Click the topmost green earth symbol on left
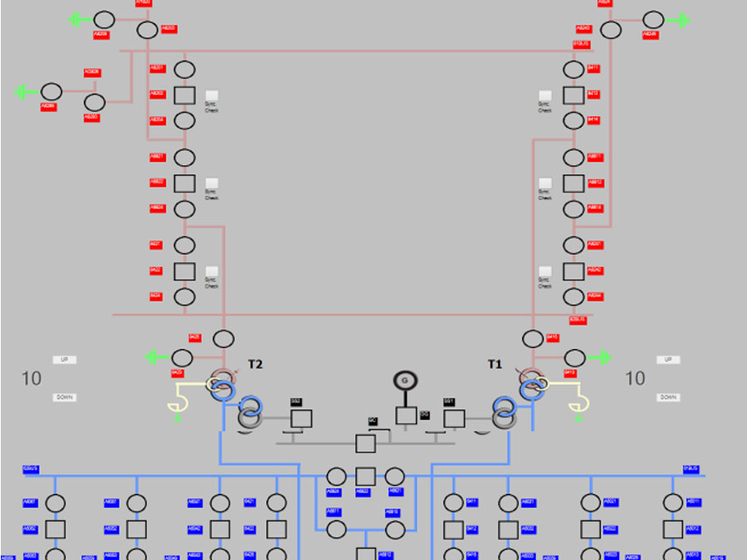This screenshot has width=747, height=560. pos(75,19)
